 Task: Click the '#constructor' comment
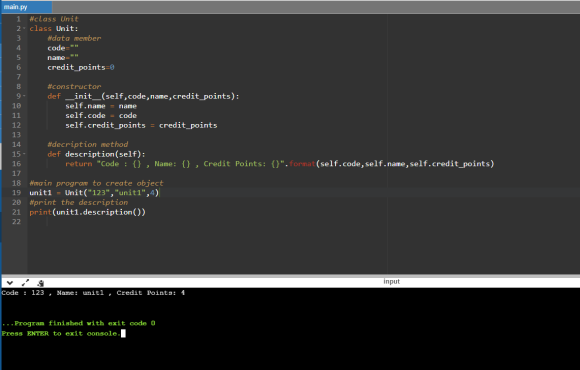[74, 86]
